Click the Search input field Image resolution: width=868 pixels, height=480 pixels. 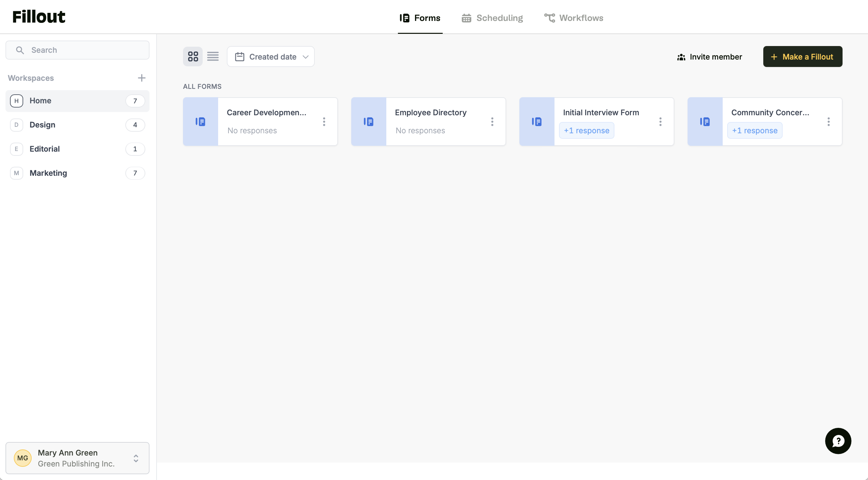pyautogui.click(x=78, y=50)
